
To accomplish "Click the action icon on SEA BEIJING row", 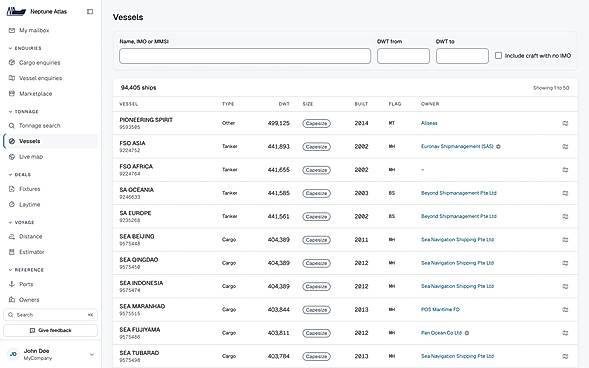I will pos(565,240).
